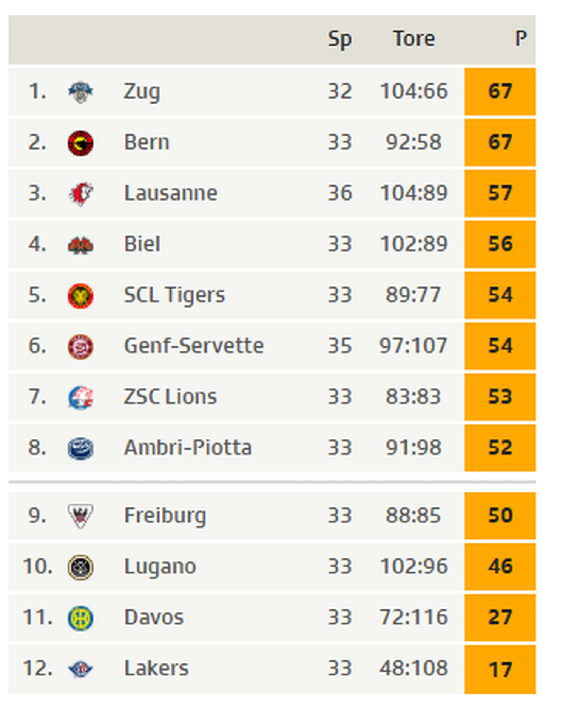Click the Bern team logo
This screenshot has width=580, height=728.
coord(80,143)
